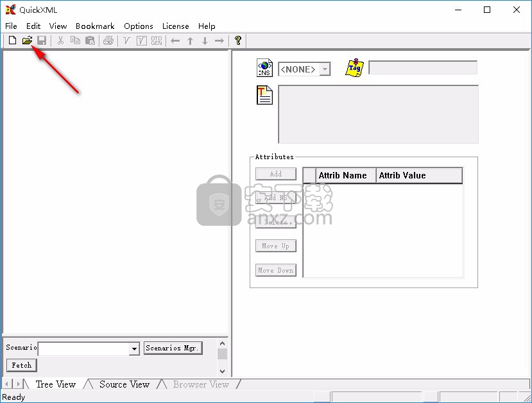The height and width of the screenshot is (403, 532).
Task: Click the Delete attribute button
Action: coord(276,222)
